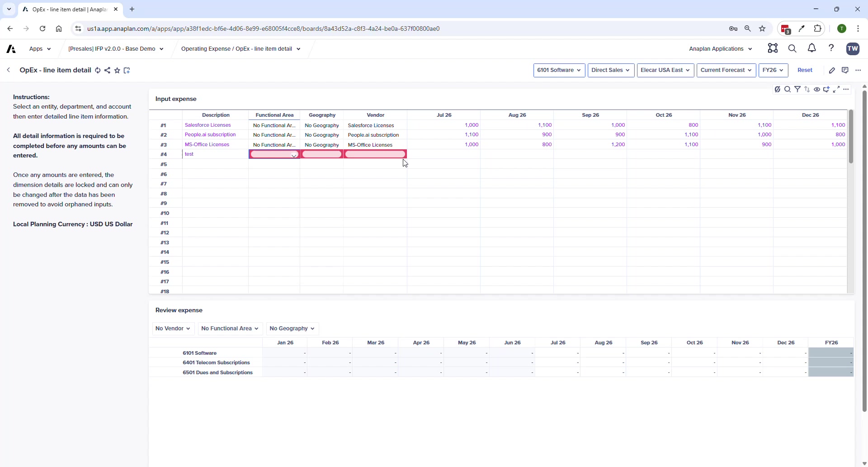Image resolution: width=868 pixels, height=467 pixels.
Task: Open search within the Input expense grid
Action: tap(788, 89)
